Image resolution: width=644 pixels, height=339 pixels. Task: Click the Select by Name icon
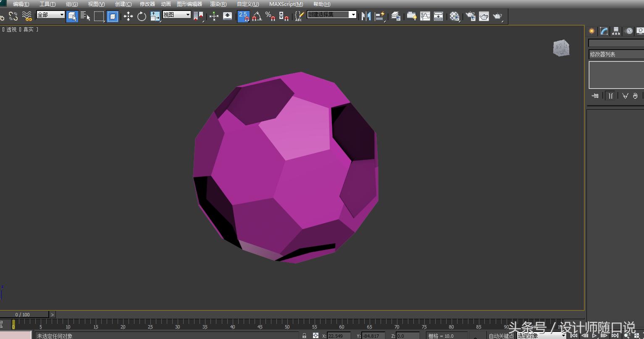pos(86,16)
